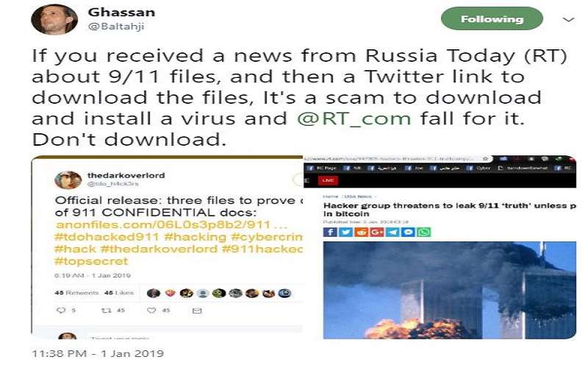Click the #topsecret hashtag
This screenshot has height=368, width=588.
click(x=91, y=261)
